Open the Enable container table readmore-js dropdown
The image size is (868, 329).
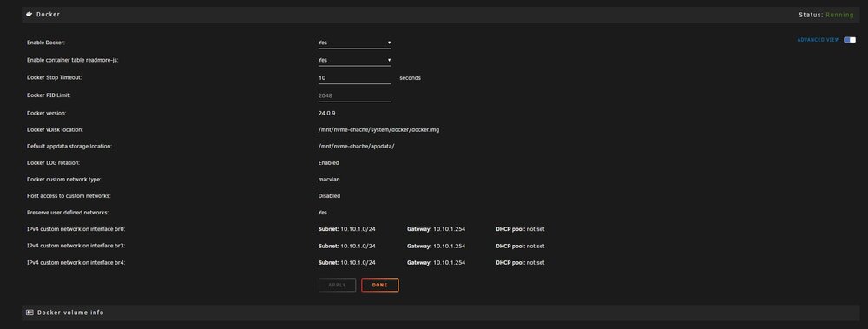point(354,60)
